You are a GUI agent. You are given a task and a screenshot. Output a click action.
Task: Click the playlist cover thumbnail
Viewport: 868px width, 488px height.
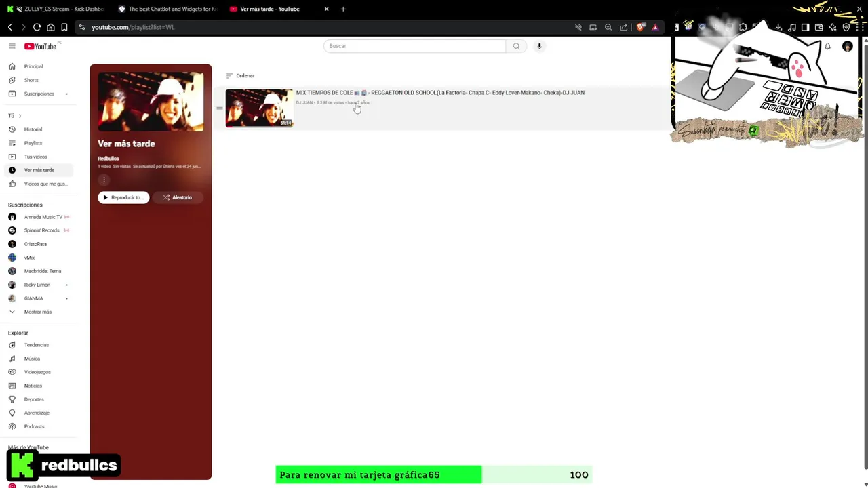point(151,102)
